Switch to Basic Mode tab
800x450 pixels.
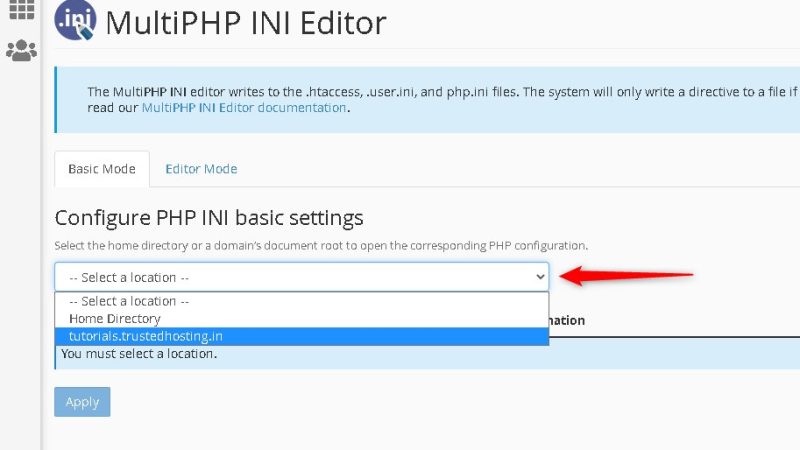pyautogui.click(x=102, y=169)
